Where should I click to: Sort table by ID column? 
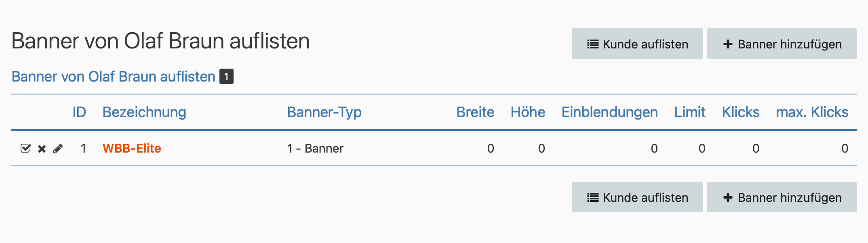tap(79, 112)
